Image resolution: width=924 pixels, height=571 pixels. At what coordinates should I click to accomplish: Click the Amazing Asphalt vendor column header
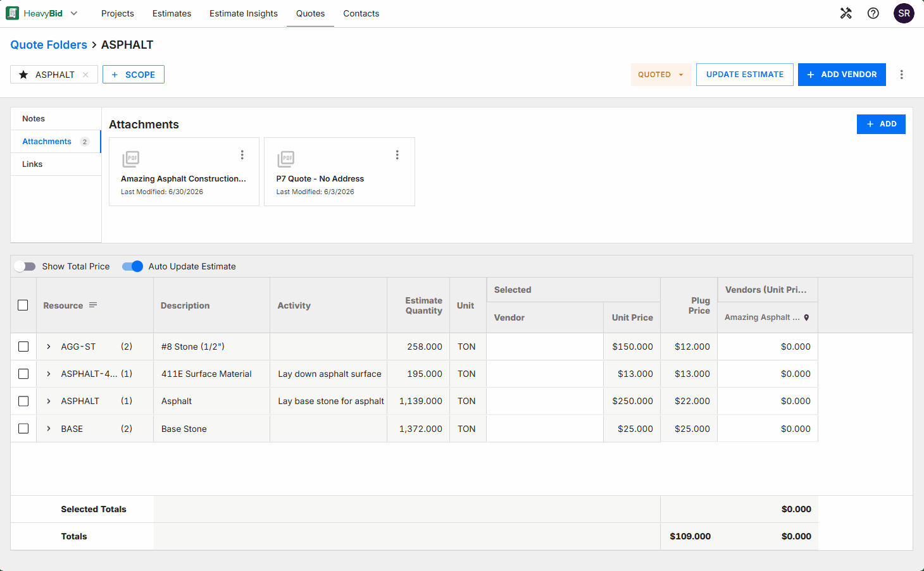click(768, 317)
